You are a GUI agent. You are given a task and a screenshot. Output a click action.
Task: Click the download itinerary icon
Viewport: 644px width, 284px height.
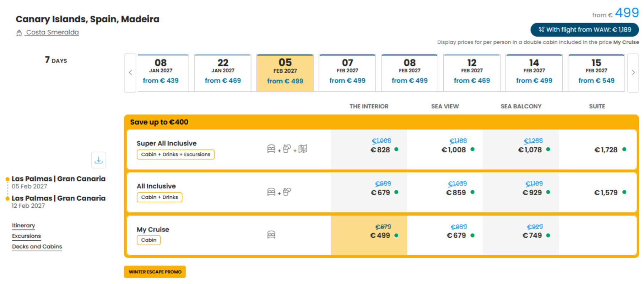point(99,160)
